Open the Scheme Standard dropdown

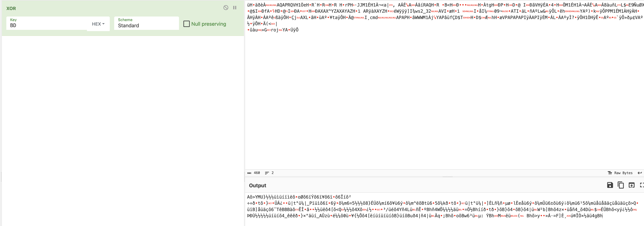(x=147, y=23)
